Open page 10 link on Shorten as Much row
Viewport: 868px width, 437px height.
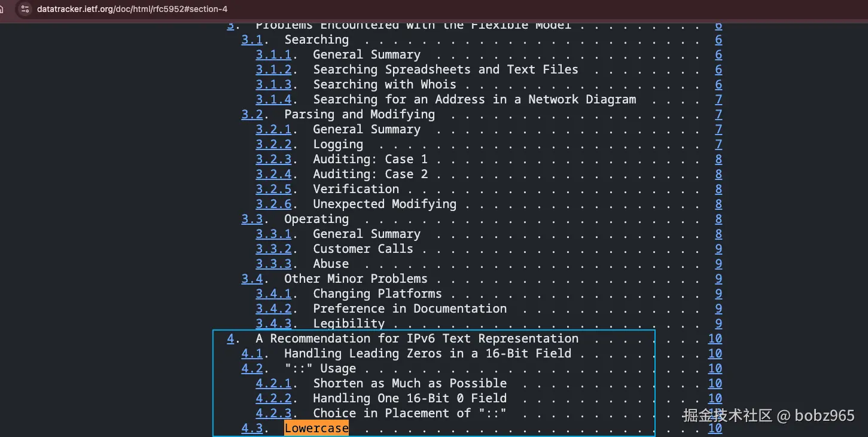pyautogui.click(x=715, y=384)
